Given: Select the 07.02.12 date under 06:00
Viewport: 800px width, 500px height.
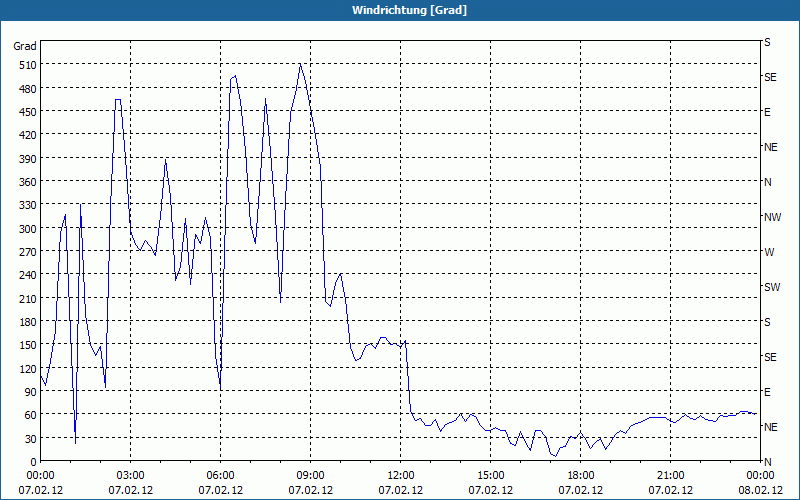Looking at the screenshot, I should [220, 490].
